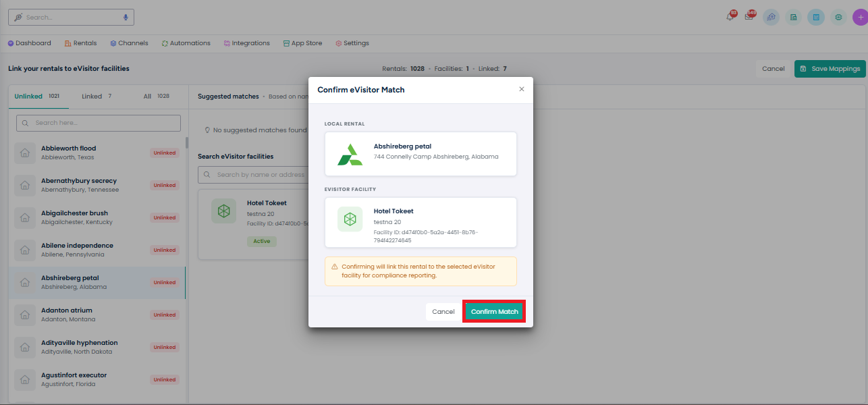This screenshot has height=405, width=868.
Task: Switch to the Linked tab
Action: (97, 97)
